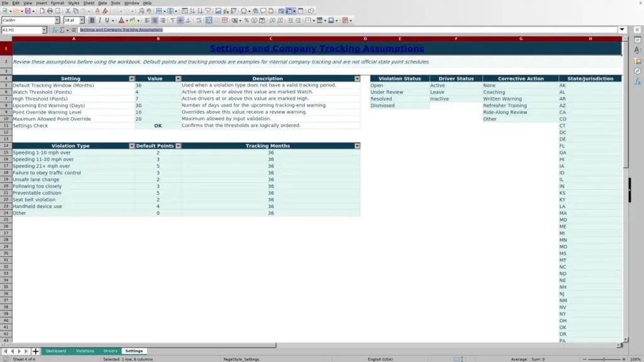The image size is (644, 362).
Task: Click the Insert Comment icon
Action: click(264, 11)
